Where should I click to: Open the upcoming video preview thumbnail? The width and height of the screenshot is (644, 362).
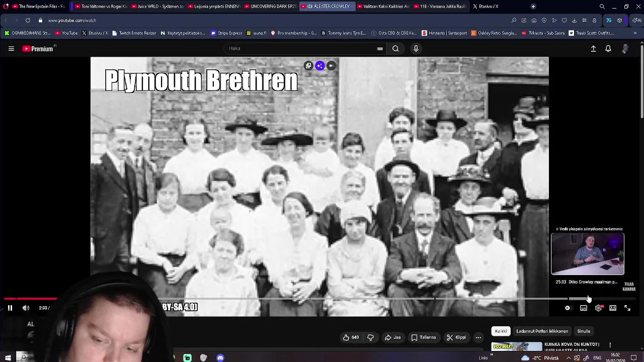pyautogui.click(x=588, y=254)
